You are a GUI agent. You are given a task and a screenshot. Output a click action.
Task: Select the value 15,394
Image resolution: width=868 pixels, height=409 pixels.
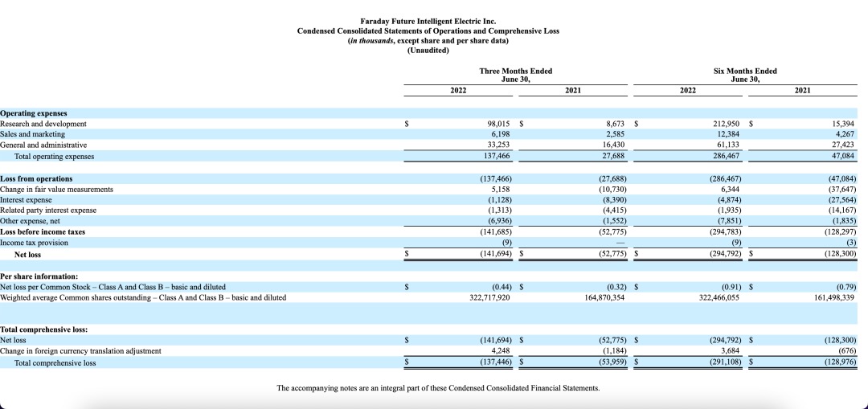point(845,124)
